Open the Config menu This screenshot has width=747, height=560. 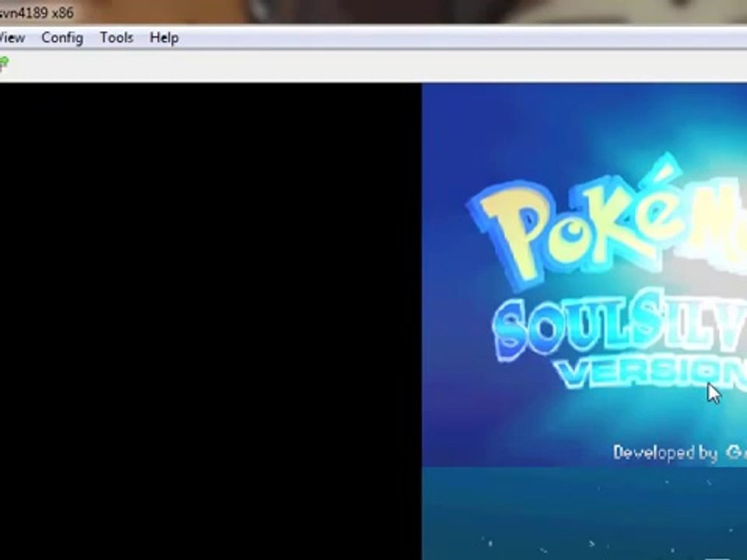[x=62, y=38]
